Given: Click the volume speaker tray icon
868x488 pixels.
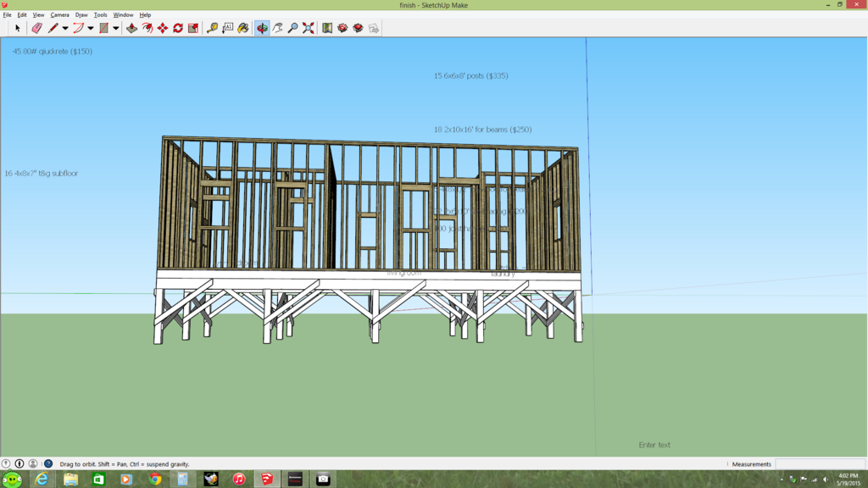Looking at the screenshot, I should pyautogui.click(x=826, y=480).
